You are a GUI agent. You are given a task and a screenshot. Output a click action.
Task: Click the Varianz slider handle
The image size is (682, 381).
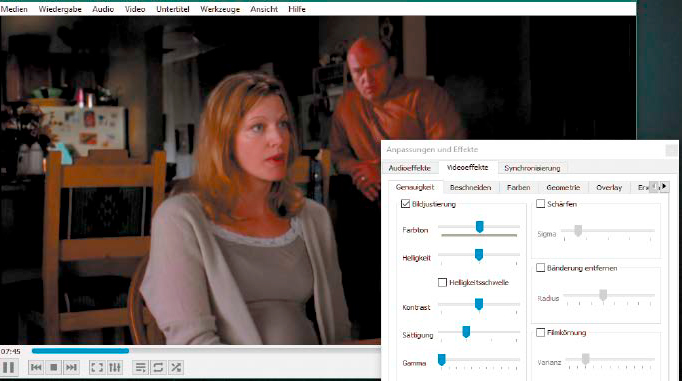click(x=585, y=359)
